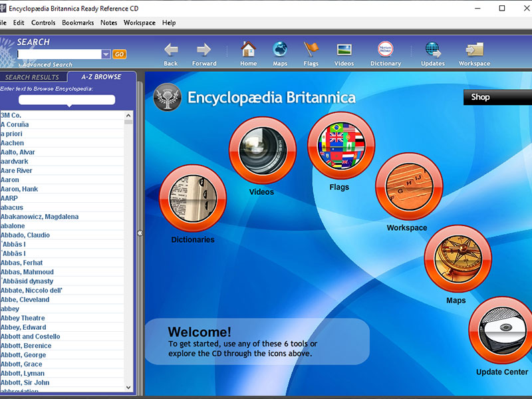Select the 'Aare River' entry
Screen dimensions: 532x399
coord(62,170)
